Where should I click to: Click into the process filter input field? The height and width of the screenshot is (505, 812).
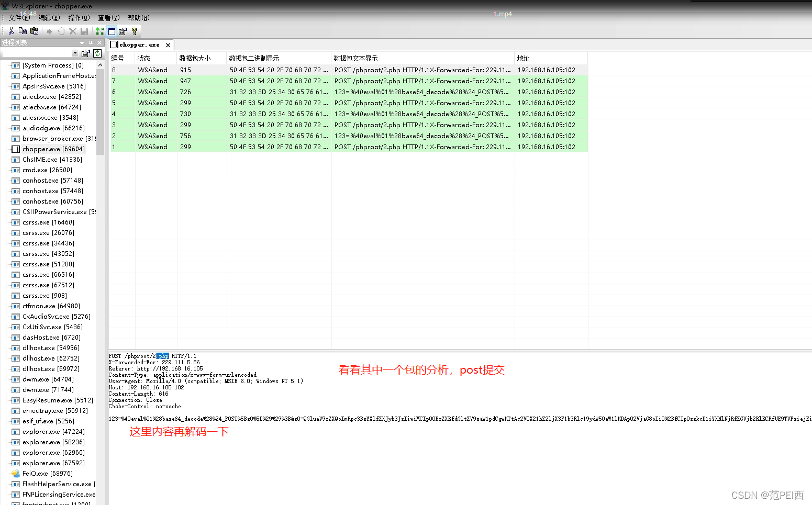37,53
